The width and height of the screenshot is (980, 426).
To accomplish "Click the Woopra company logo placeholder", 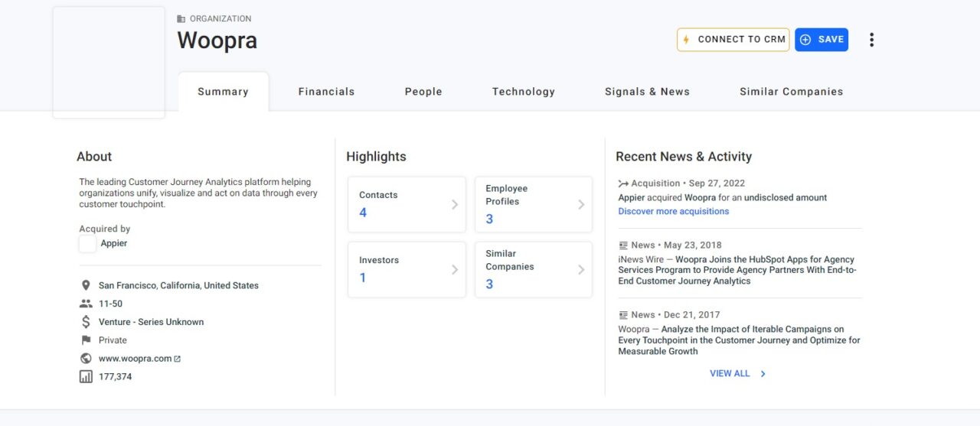I will [109, 62].
